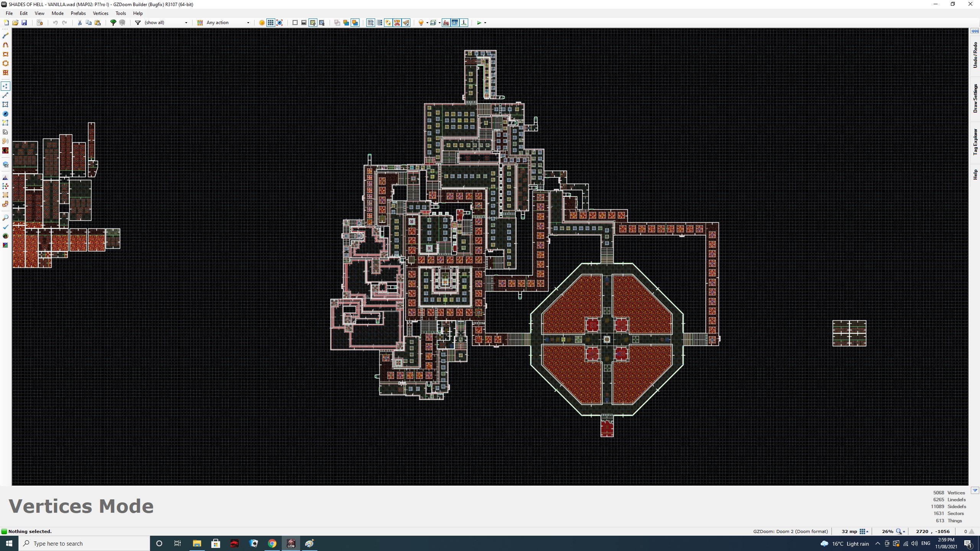Open the grid size dropdown in status bar
980x551 pixels.
click(864, 531)
